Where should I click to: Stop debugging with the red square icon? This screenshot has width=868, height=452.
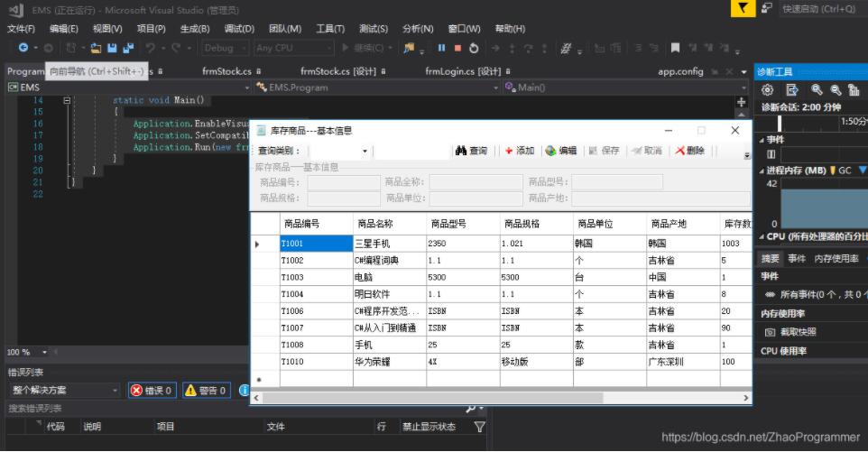457,48
